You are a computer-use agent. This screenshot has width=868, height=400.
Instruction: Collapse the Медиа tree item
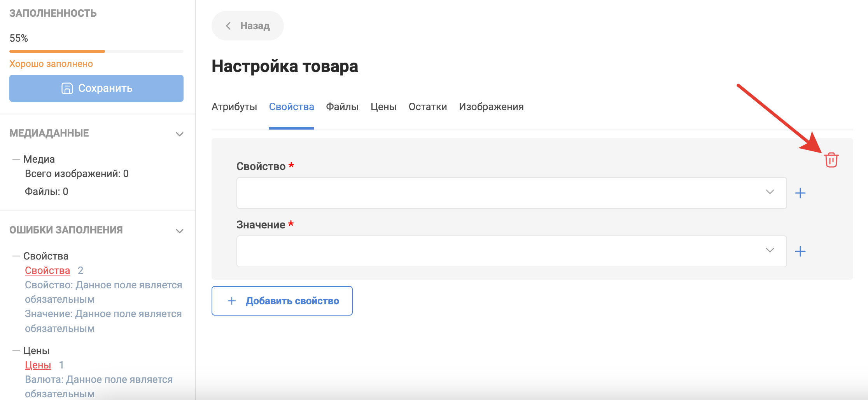click(16, 159)
